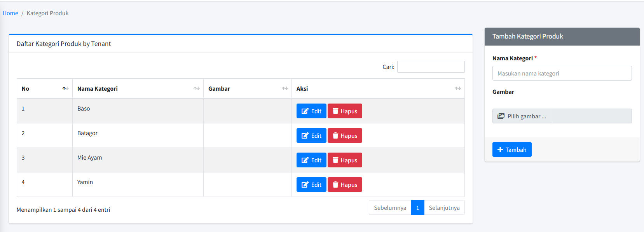
Task: Click sort icon in Gambar column header
Action: pyautogui.click(x=284, y=89)
